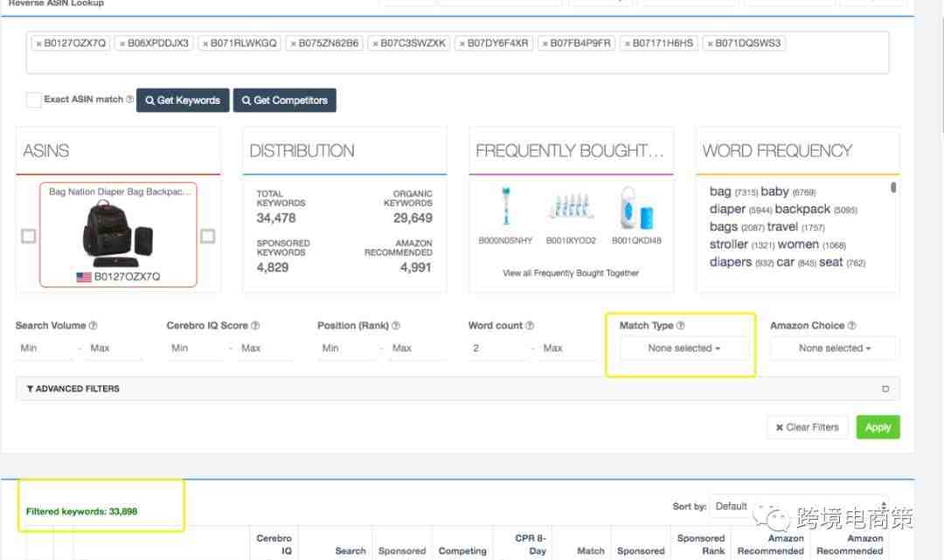Click the Get Keywords button

[183, 100]
